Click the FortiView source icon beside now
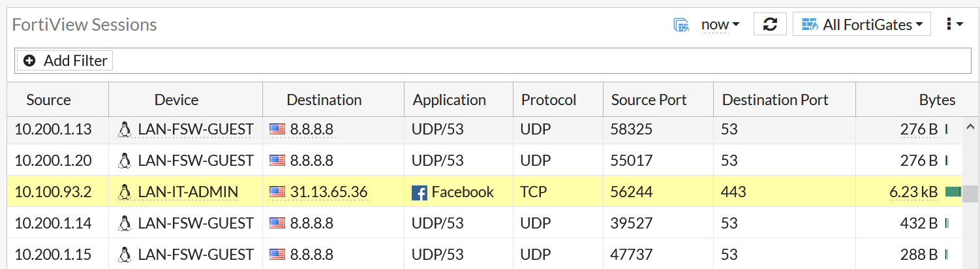Viewport: 980px width, 269px height. pyautogui.click(x=681, y=25)
